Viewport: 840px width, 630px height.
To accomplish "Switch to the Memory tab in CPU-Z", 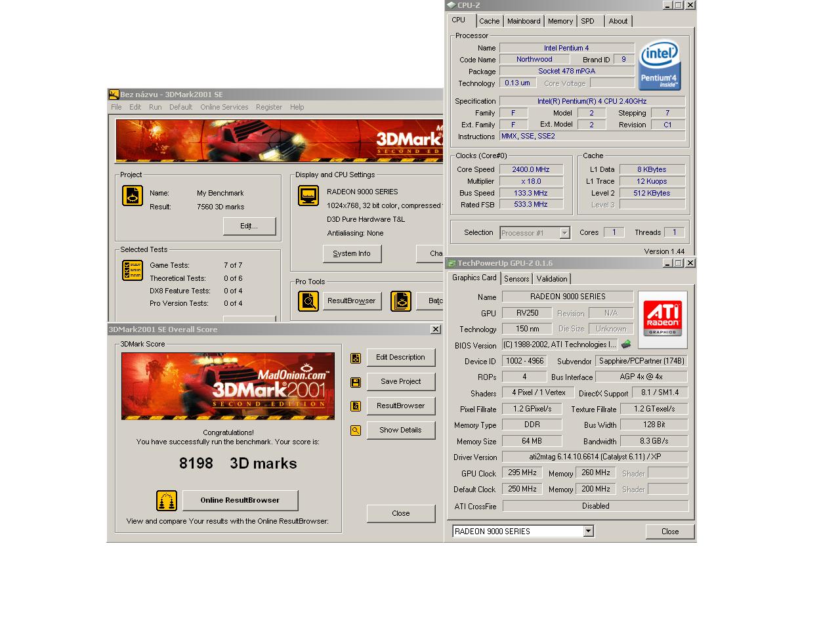I will (560, 21).
